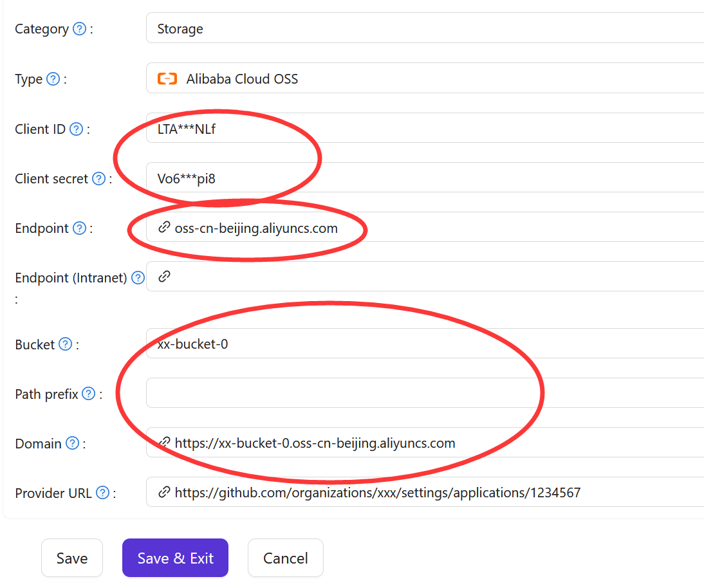The width and height of the screenshot is (704, 588).
Task: Click the link icon beside Endpoint (Intranet)
Action: coord(163,277)
